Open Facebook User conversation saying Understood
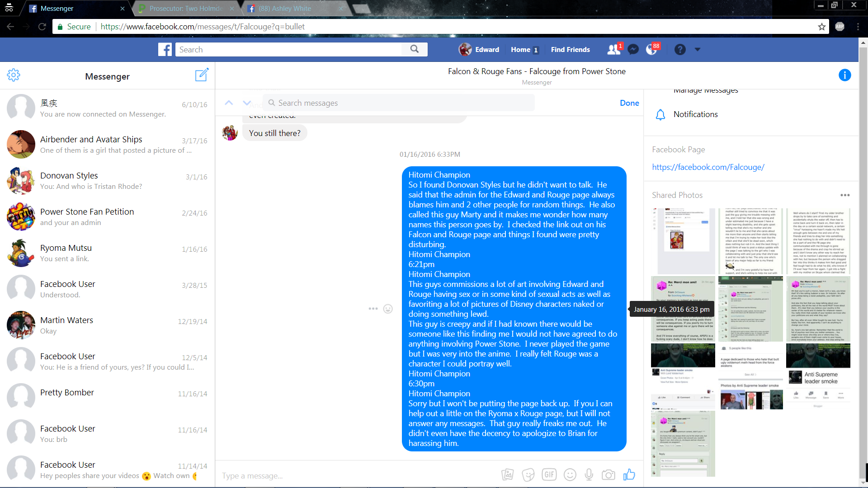This screenshot has width=868, height=488. (107, 289)
